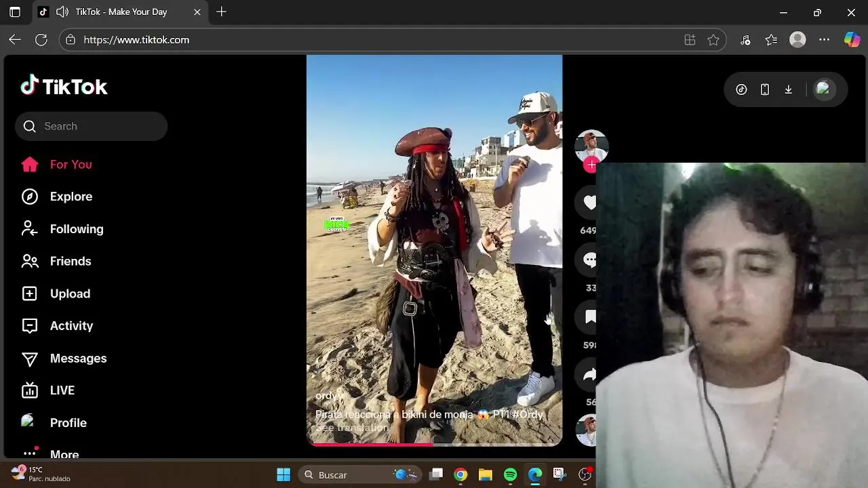Close the TikTok browser tab
The width and height of the screenshot is (868, 488).
[x=197, y=12]
